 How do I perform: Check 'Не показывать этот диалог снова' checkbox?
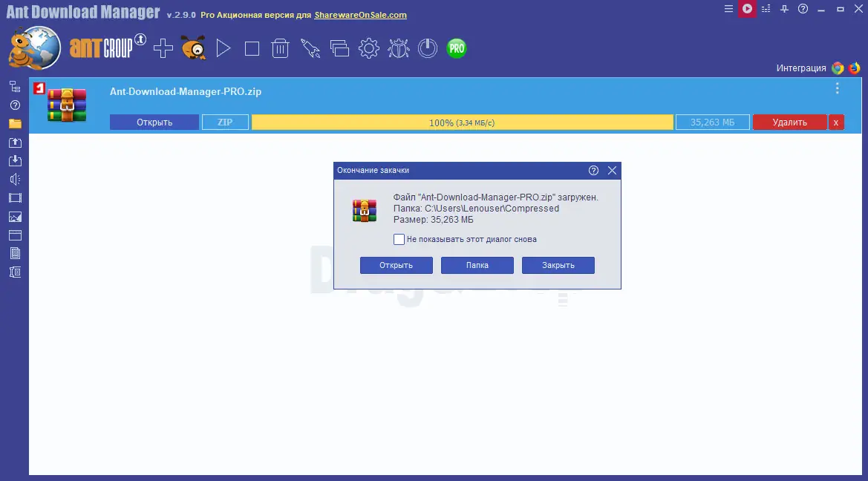click(399, 239)
